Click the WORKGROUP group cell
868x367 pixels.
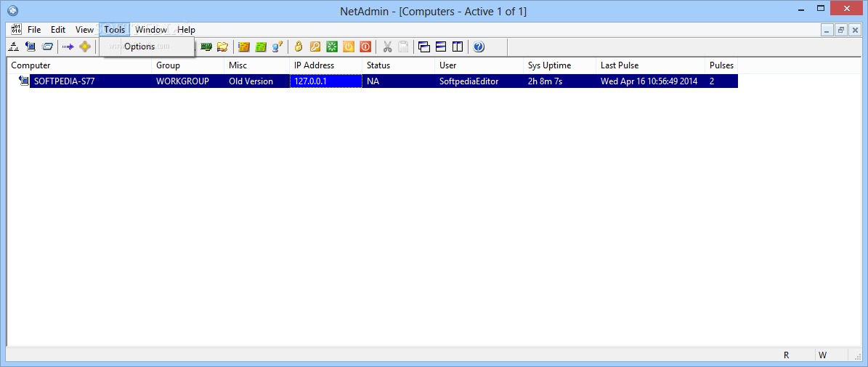point(188,81)
